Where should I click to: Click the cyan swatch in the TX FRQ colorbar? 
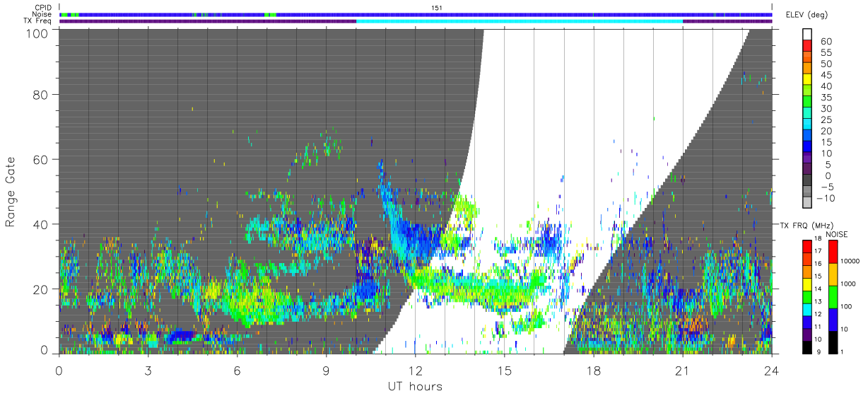click(807, 310)
